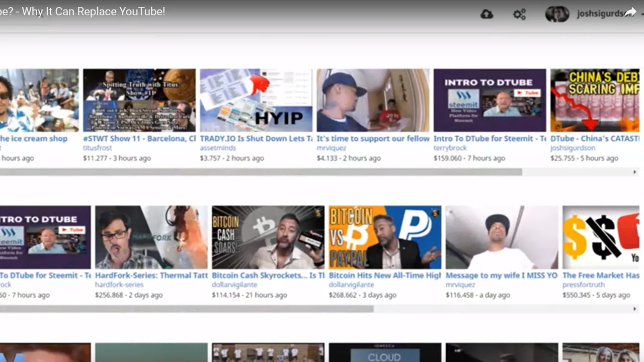The height and width of the screenshot is (362, 644).
Task: Click the first row scrollbar right arrow
Action: point(634,172)
